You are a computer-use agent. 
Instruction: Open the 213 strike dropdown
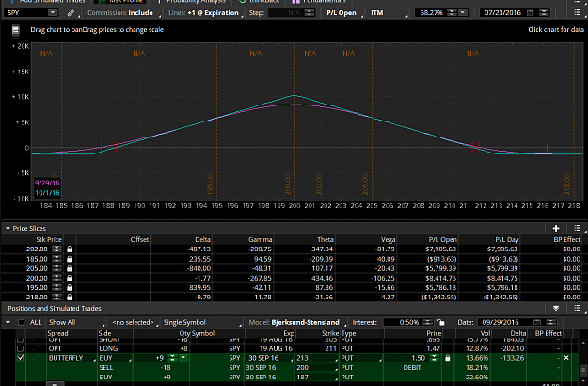(316, 358)
